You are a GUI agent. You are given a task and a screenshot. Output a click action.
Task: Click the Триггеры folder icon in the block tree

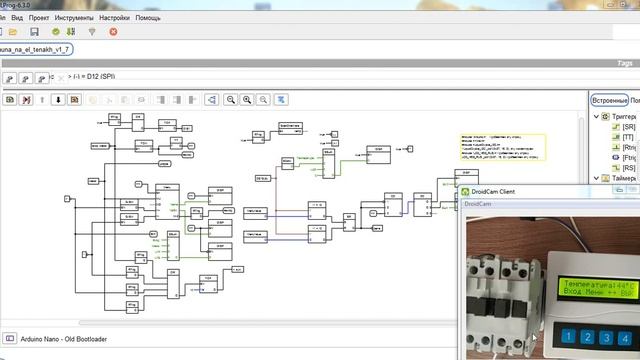click(606, 117)
